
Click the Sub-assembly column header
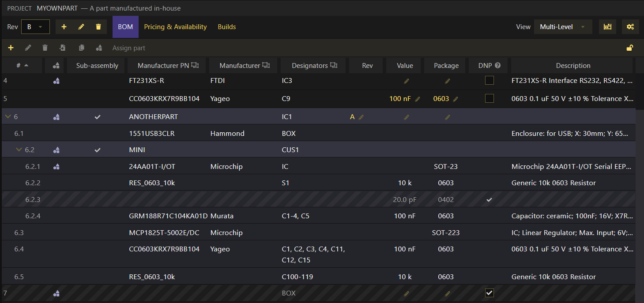click(x=97, y=66)
